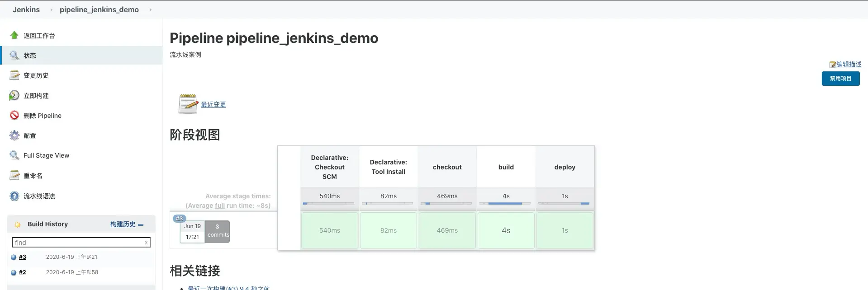Click the notepad icon beside 变更历史
Screen dimensions: 868x290
[14, 75]
